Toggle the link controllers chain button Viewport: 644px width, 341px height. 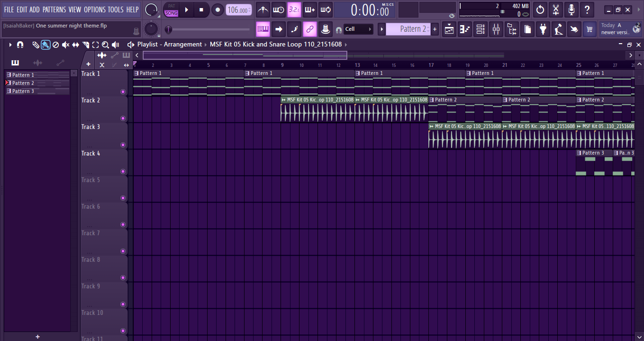(x=309, y=29)
